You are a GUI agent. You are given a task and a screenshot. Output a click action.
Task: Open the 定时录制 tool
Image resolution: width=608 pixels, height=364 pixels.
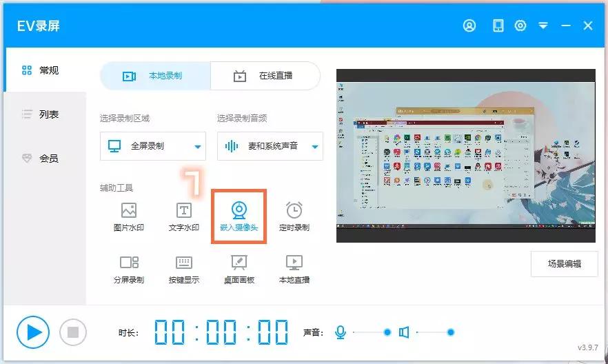(294, 217)
